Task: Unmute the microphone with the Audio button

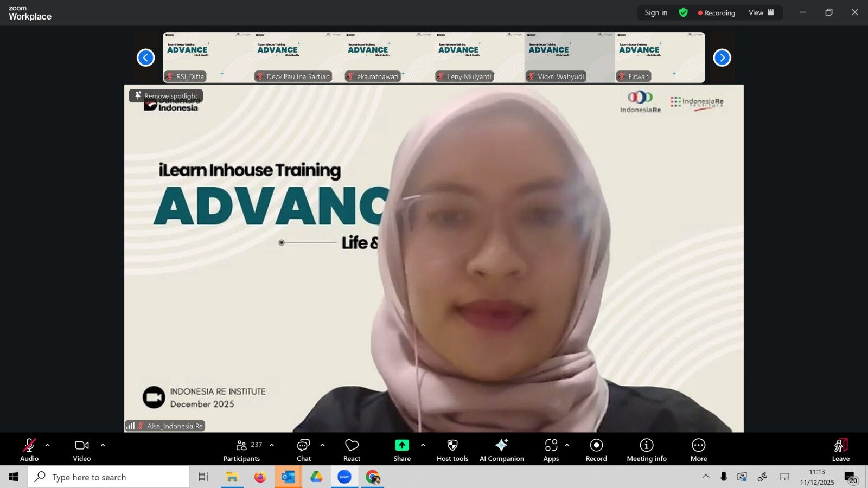Action: click(29, 449)
